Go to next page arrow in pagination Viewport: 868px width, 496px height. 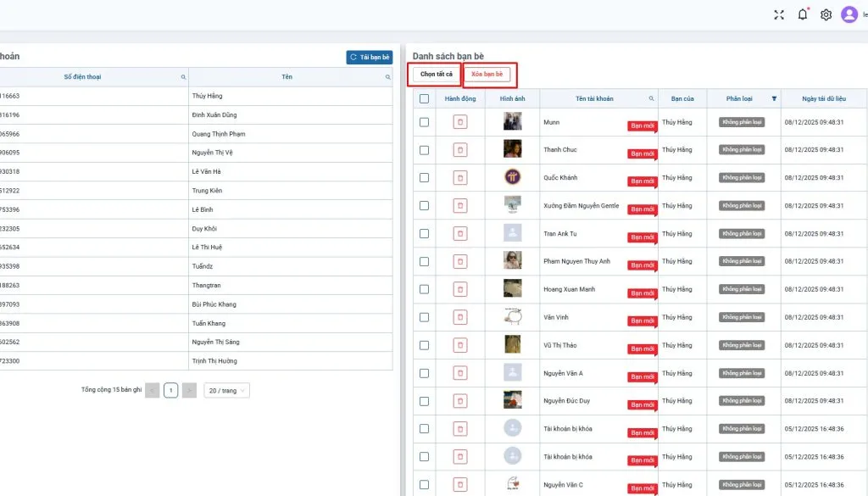tap(190, 390)
